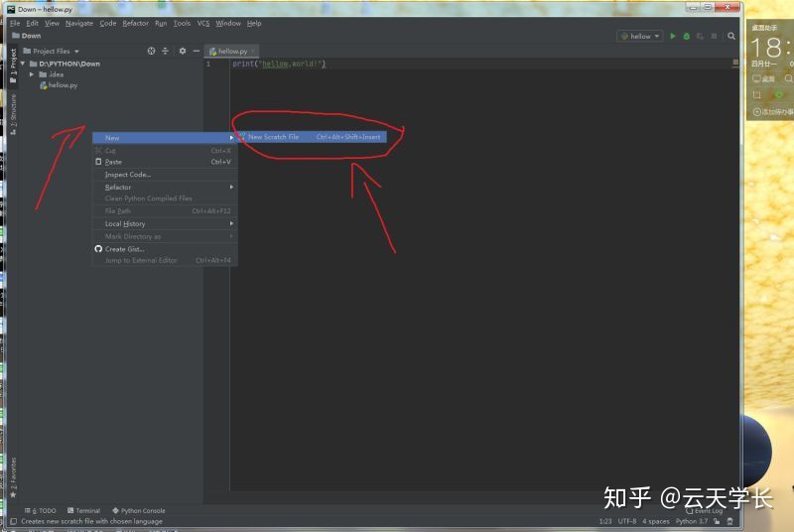This screenshot has height=532, width=794.
Task: Open the Project Files view dropdown
Action: coord(52,51)
